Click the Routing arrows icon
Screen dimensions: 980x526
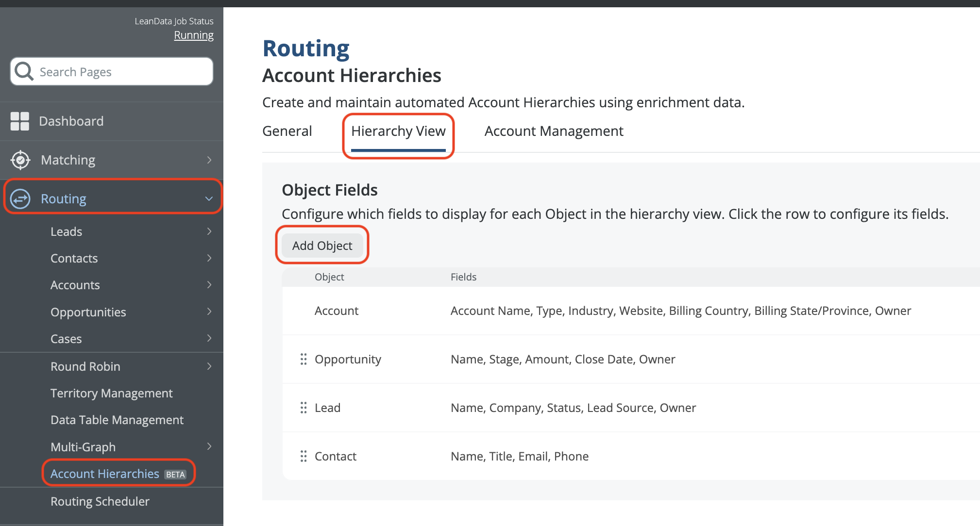20,199
